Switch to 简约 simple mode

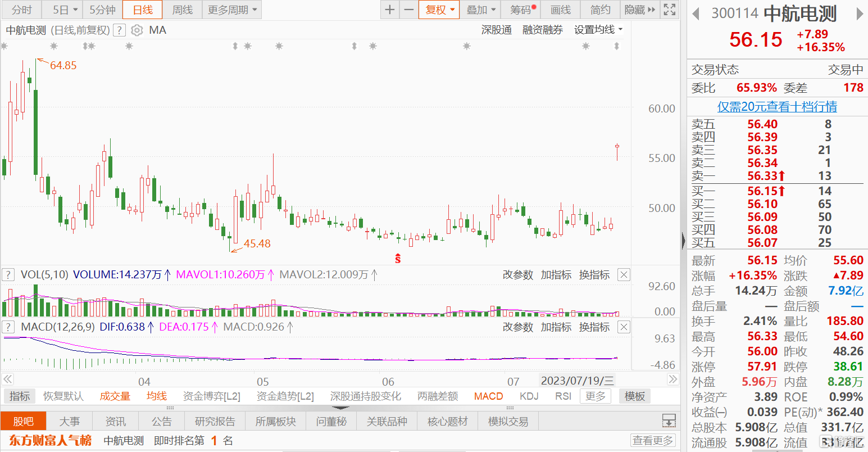601,10
